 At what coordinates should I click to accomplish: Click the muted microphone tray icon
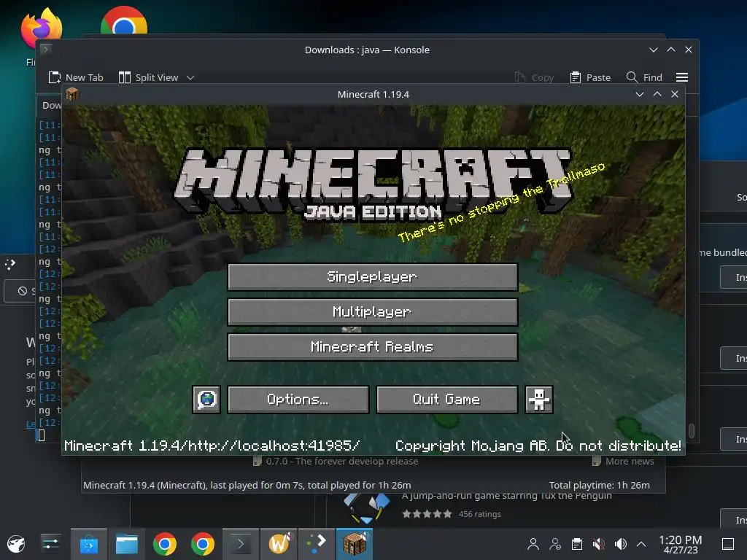click(599, 544)
